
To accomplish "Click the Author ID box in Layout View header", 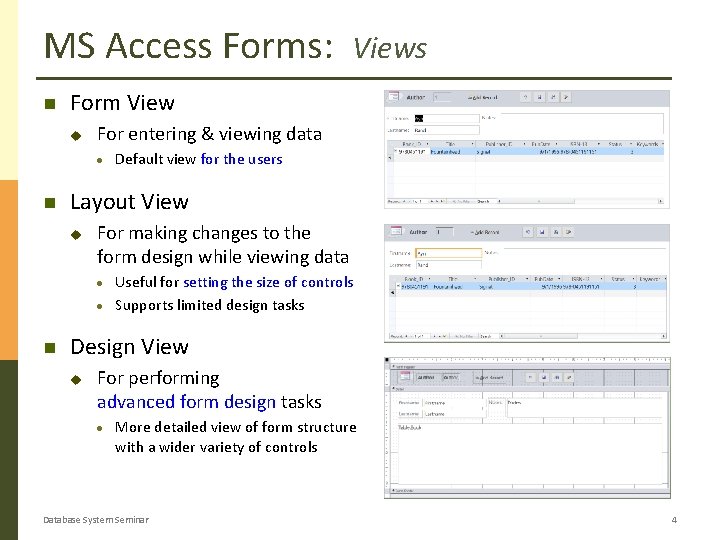I will coord(445,232).
